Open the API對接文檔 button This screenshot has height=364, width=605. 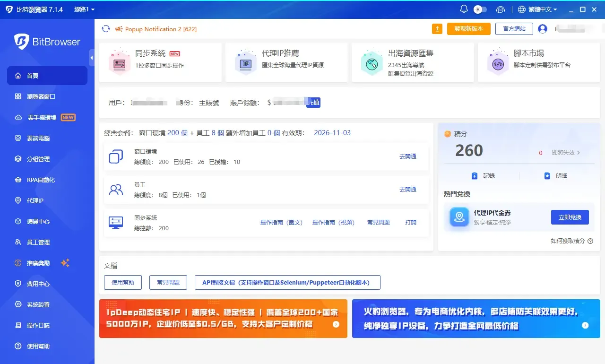(287, 283)
